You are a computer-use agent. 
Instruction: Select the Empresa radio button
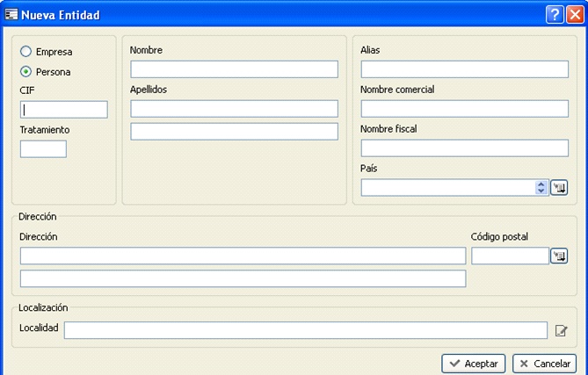point(26,52)
